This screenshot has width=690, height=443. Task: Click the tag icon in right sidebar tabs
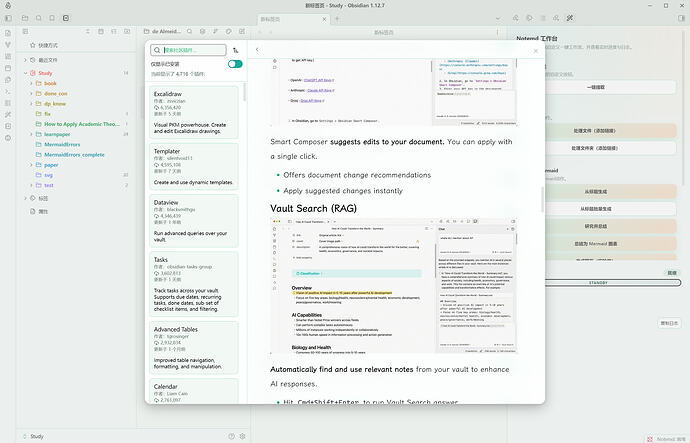pyautogui.click(x=529, y=18)
